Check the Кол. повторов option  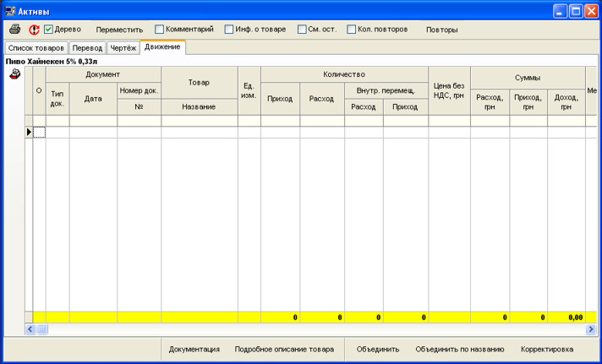pyautogui.click(x=352, y=30)
